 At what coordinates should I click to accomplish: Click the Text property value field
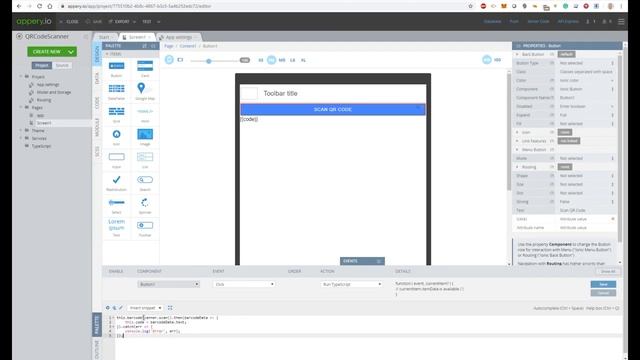(586, 210)
